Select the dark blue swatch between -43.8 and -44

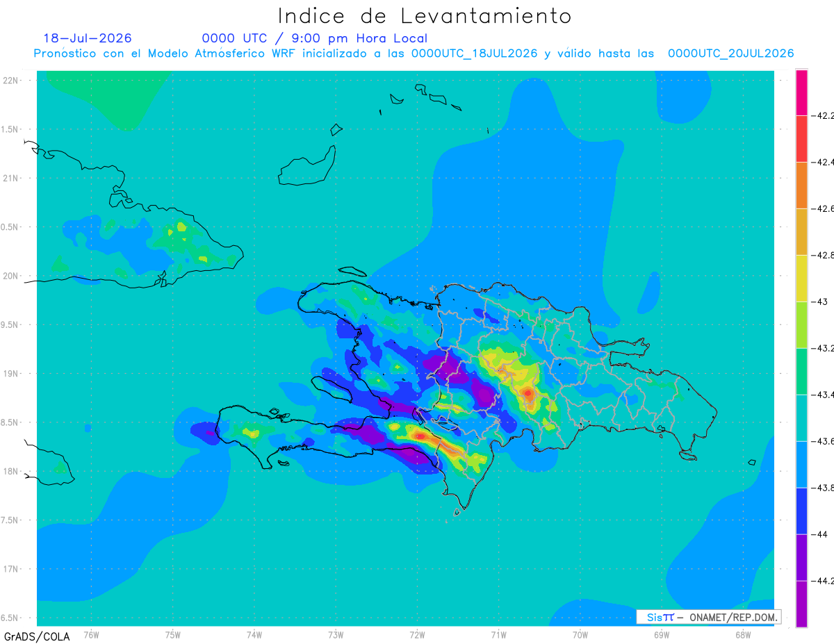coord(801,511)
